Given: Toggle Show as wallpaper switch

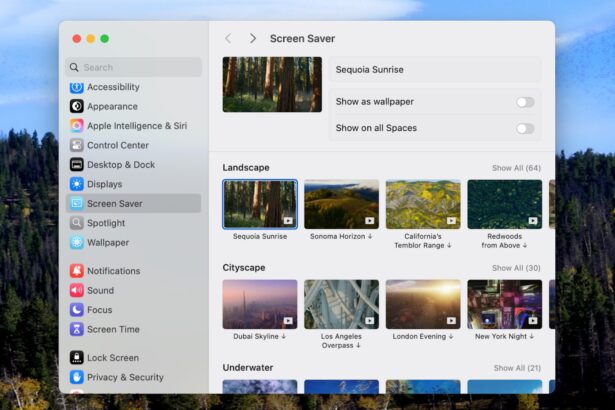Looking at the screenshot, I should pos(525,102).
